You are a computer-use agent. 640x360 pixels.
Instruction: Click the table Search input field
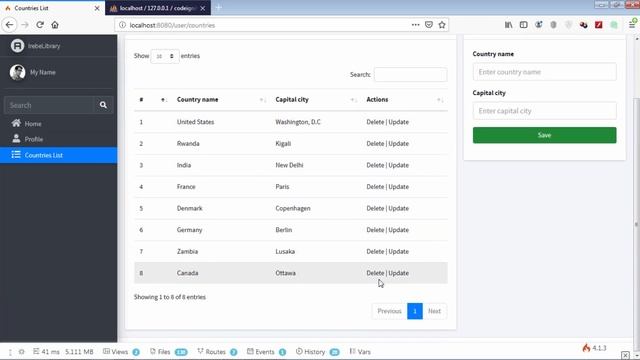coord(410,74)
